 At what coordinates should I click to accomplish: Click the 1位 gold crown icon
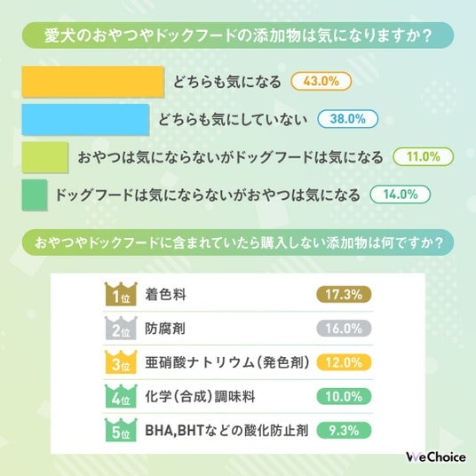click(x=121, y=294)
